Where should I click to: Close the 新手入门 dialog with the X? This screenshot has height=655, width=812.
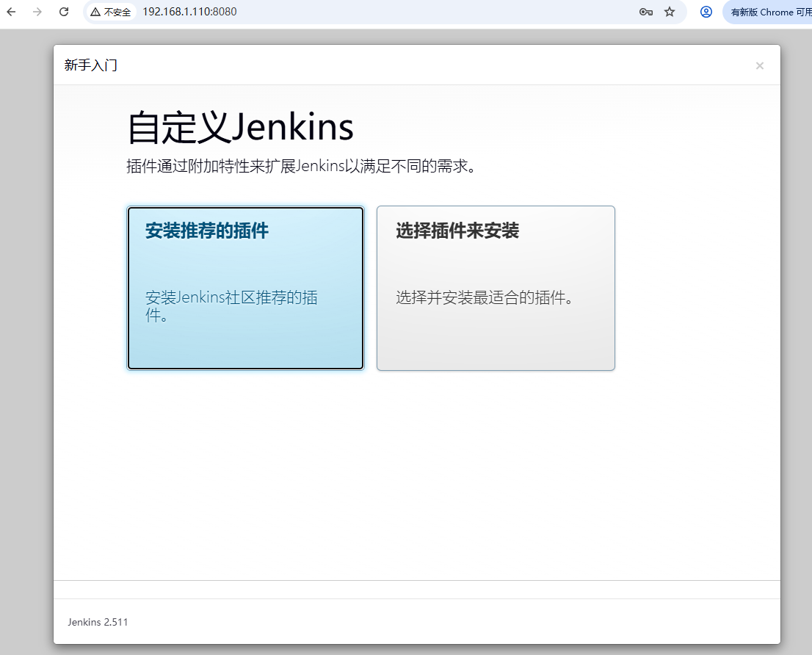(760, 66)
